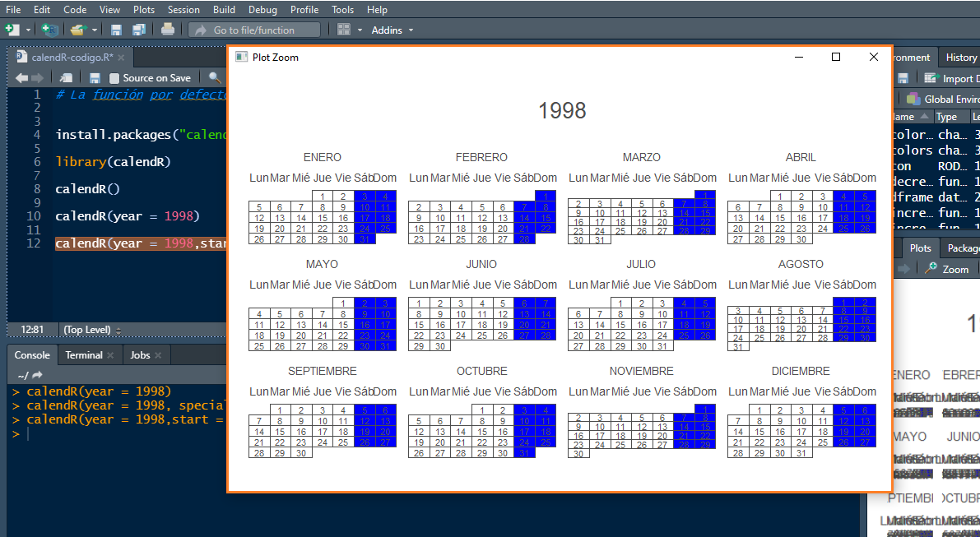980x537 pixels.
Task: Click the Save All documents icon
Action: 138,30
